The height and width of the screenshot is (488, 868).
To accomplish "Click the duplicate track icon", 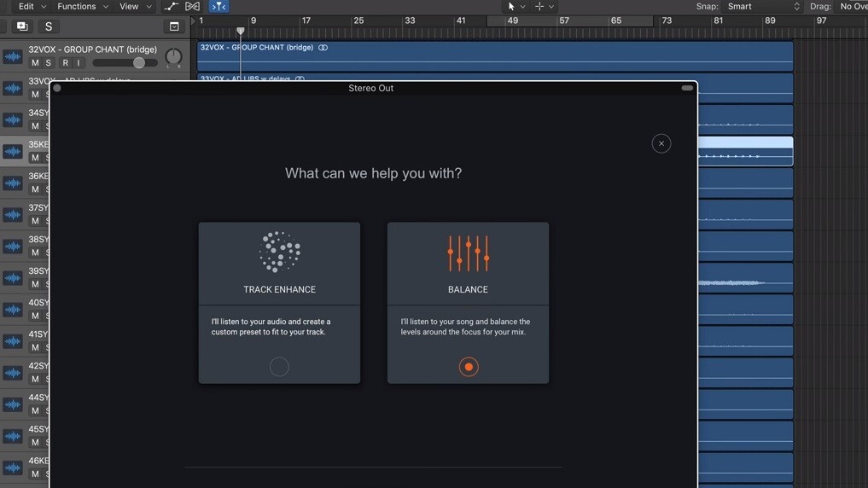I will [22, 26].
